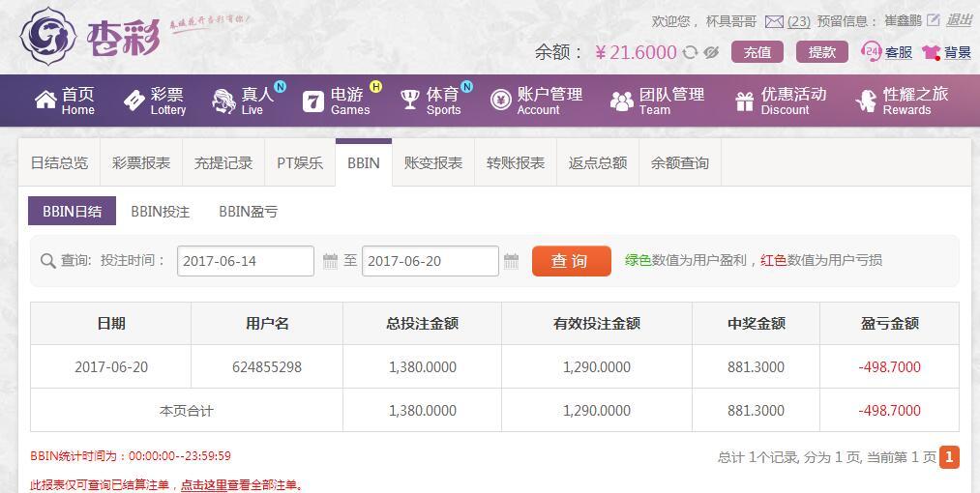Click the Live dealer icon
This screenshot has height=493, width=980.
coord(223,101)
